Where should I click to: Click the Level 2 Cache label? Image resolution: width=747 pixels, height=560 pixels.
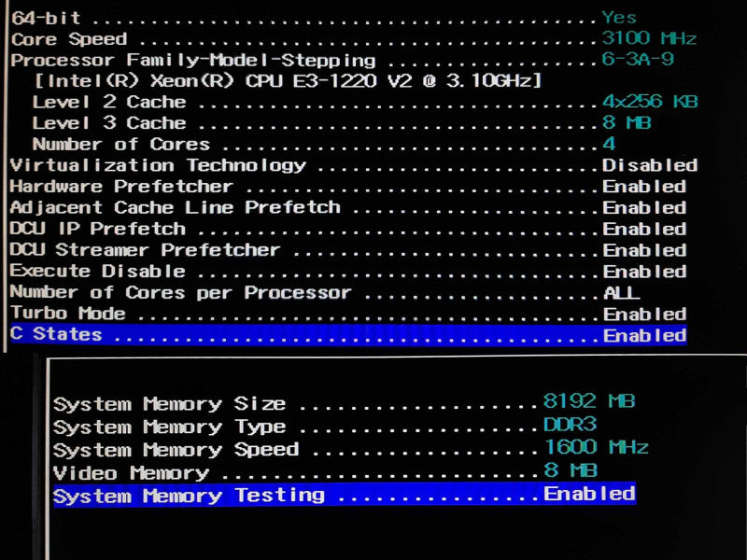click(x=109, y=102)
